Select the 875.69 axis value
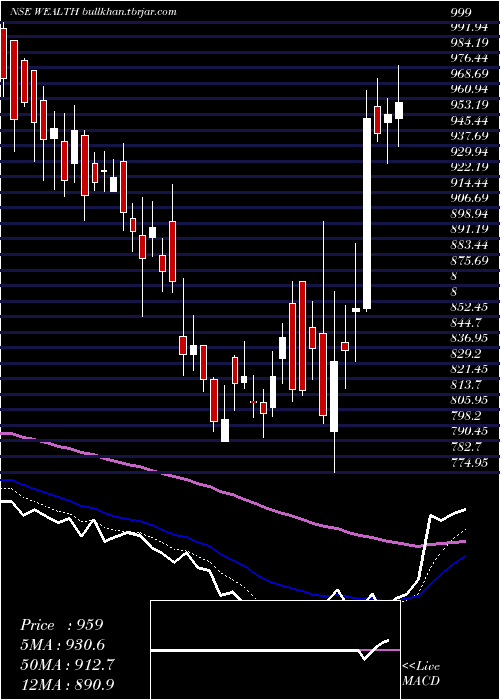This screenshot has width=500, height=700. [469, 260]
